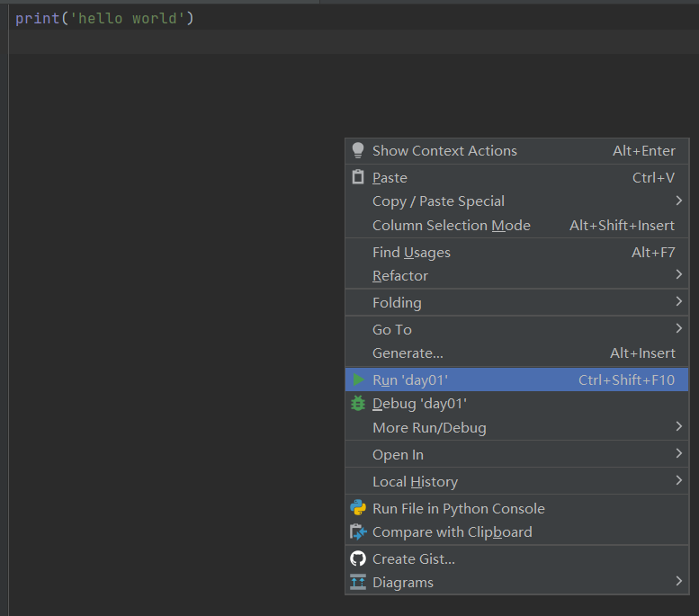Select Run File in Python Console
699x616 pixels.
[x=458, y=508]
